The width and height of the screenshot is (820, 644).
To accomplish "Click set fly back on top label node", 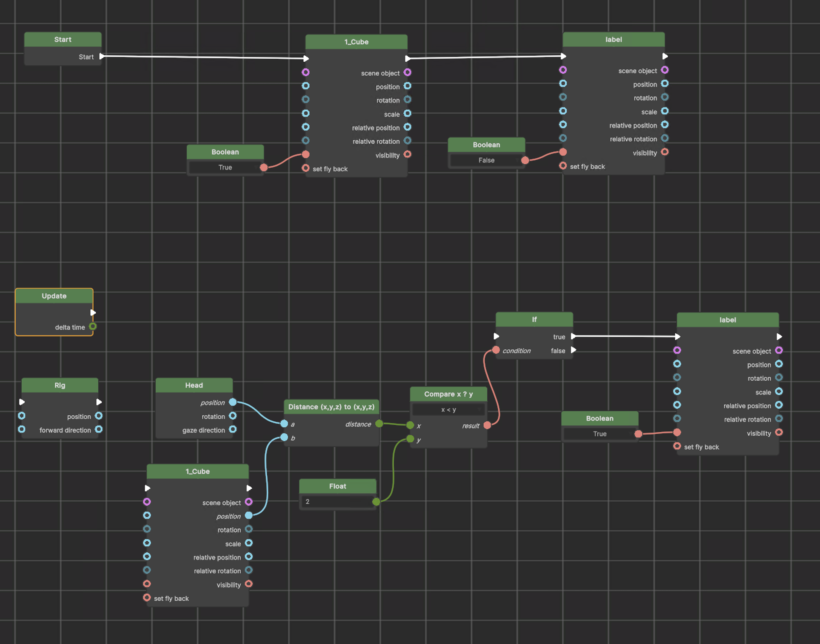I will pos(563,166).
